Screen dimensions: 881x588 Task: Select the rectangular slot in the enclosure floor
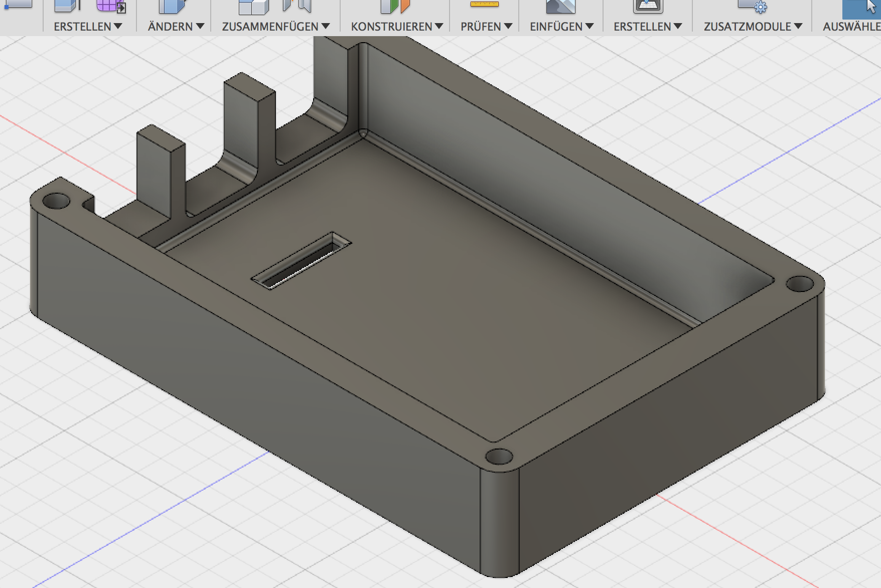(301, 260)
